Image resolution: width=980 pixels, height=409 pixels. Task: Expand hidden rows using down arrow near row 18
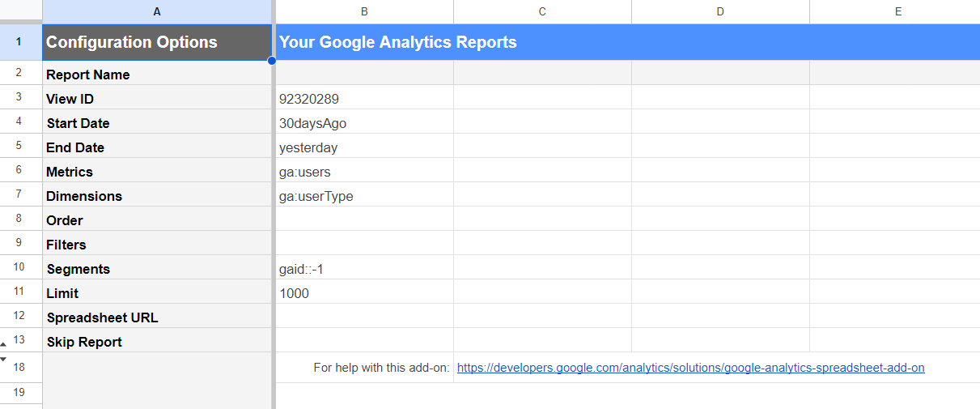(3, 358)
